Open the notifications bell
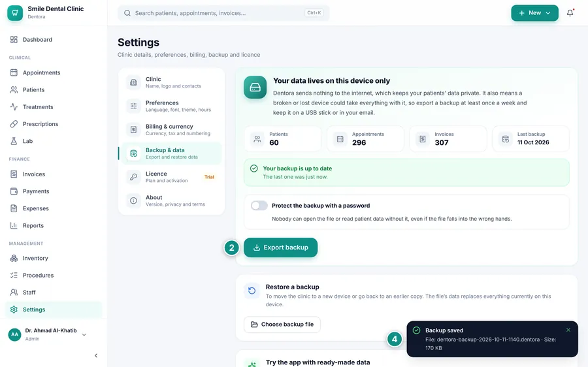Viewport: 588px width, 367px height. [x=570, y=13]
